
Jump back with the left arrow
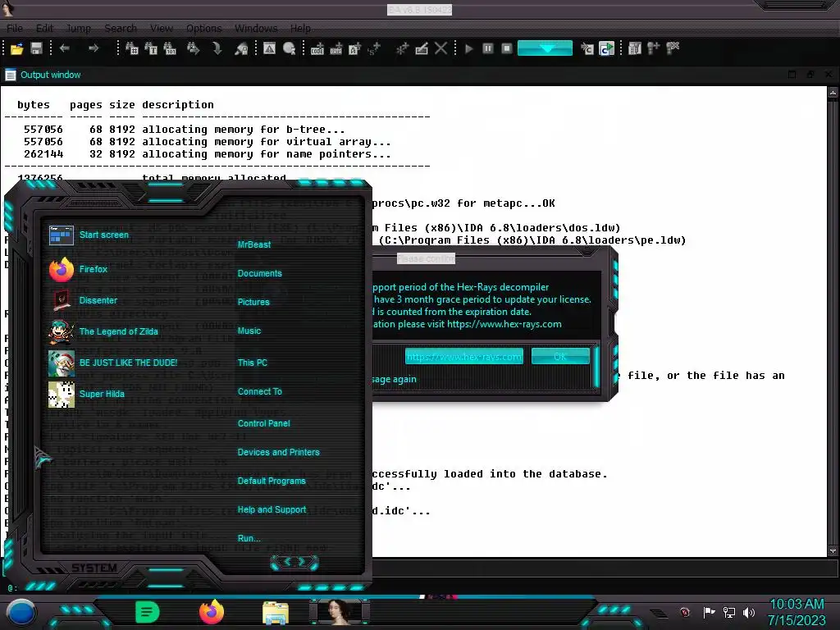(x=64, y=48)
